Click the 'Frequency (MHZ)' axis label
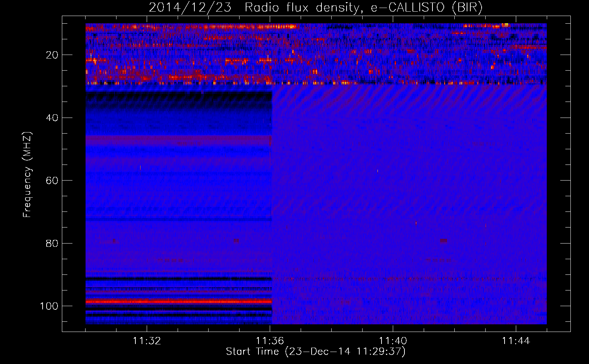The height and width of the screenshot is (364, 589). coord(28,174)
